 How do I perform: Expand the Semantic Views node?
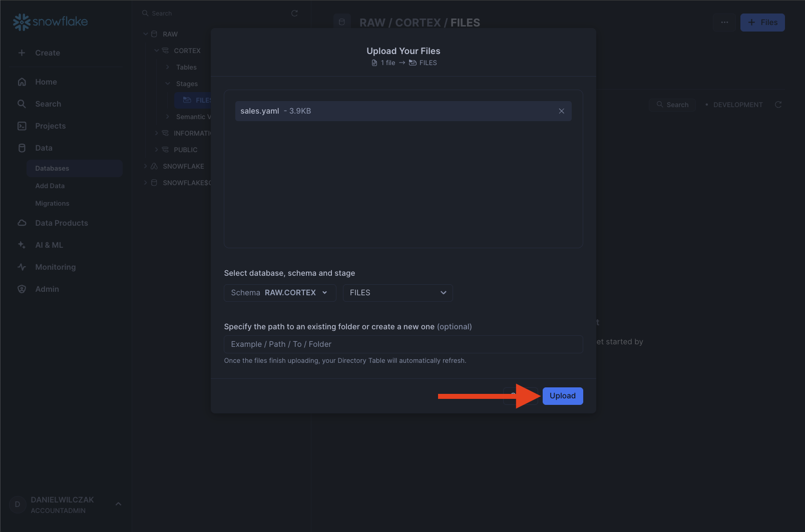[168, 117]
